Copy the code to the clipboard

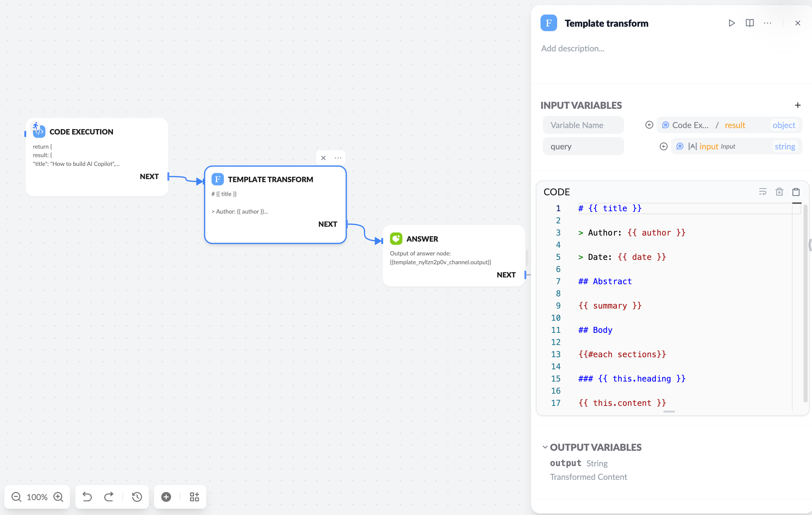[x=796, y=192]
